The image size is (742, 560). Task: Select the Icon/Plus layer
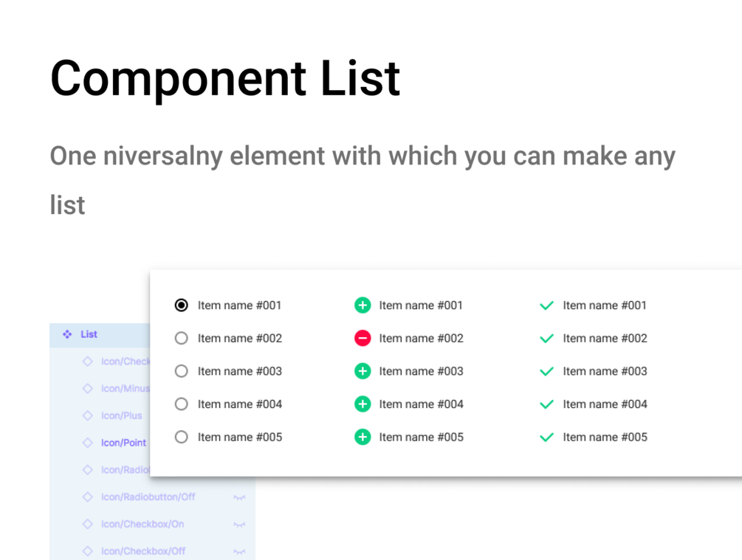click(122, 415)
